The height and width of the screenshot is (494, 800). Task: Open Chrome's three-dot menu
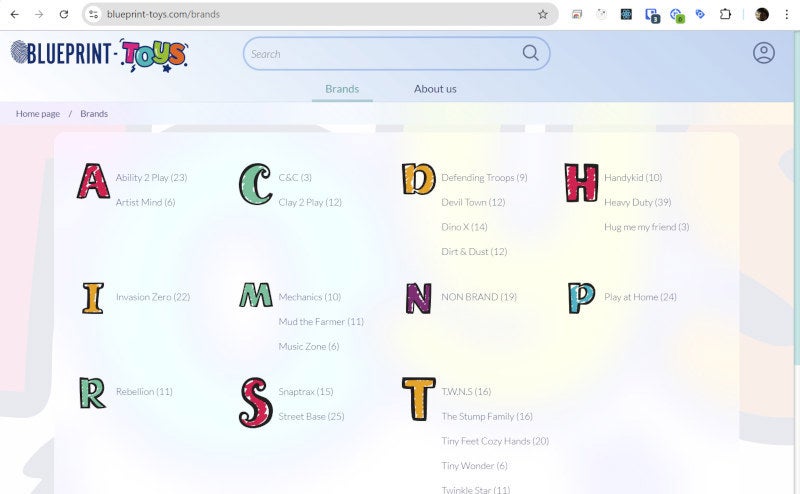786,14
